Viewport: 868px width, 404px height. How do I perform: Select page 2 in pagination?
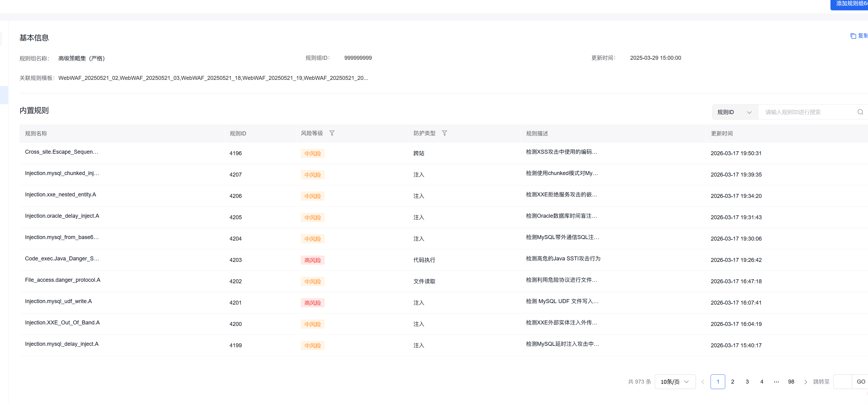(733, 381)
